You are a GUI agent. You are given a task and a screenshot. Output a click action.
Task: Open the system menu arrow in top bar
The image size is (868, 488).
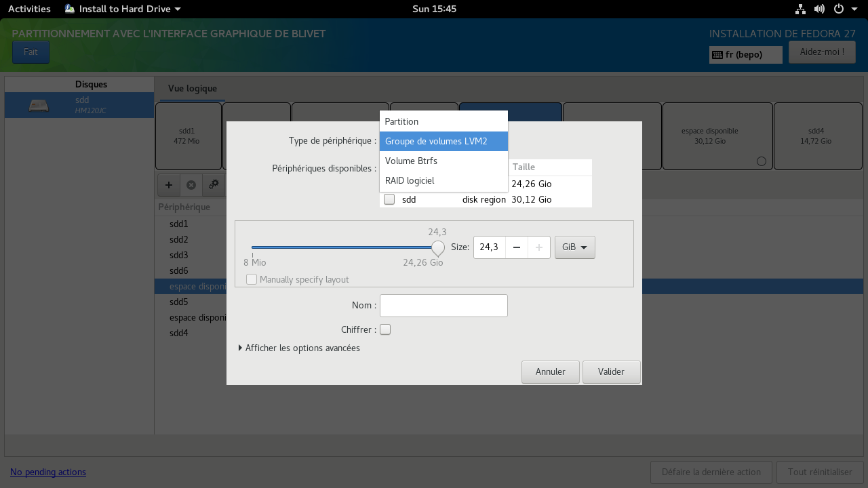(x=855, y=9)
